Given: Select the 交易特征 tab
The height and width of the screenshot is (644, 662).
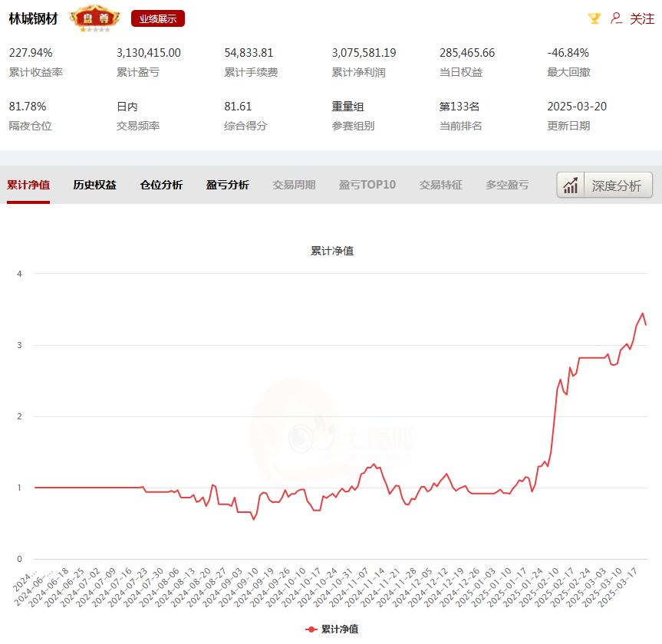Looking at the screenshot, I should point(441,186).
